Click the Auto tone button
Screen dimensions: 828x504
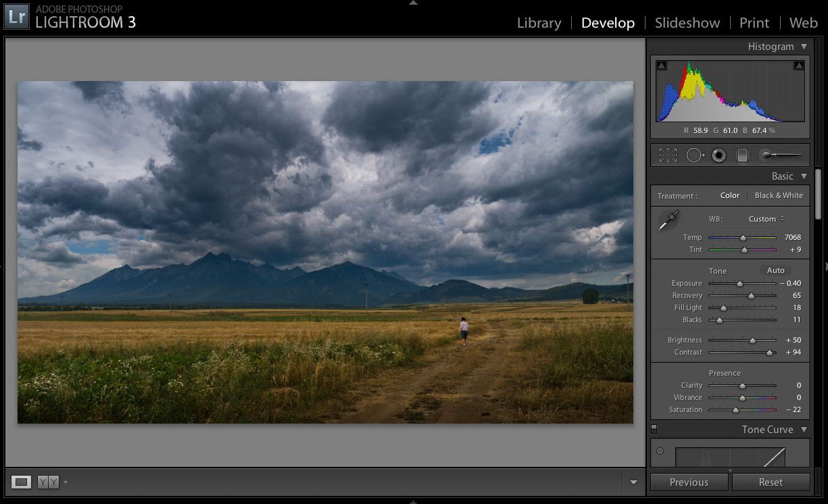776,270
